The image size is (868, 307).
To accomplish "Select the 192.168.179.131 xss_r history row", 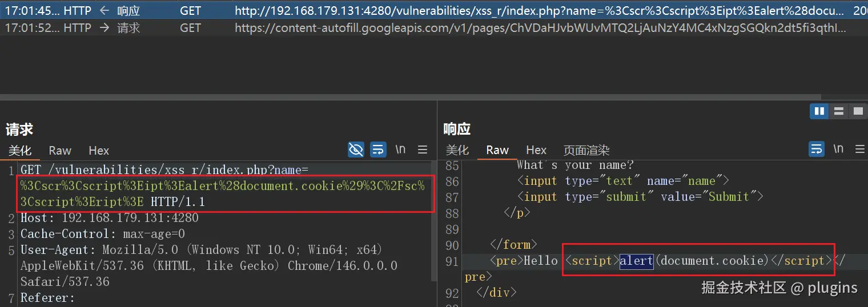I will coord(434,10).
